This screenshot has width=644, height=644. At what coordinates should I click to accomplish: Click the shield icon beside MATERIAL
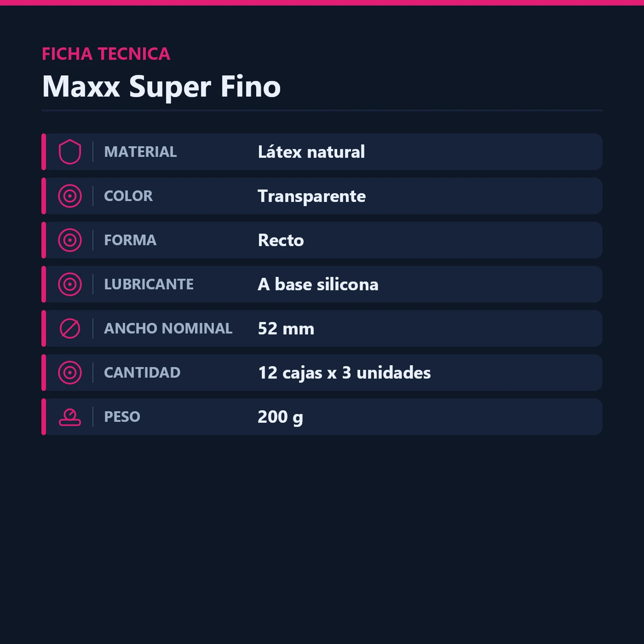click(x=70, y=152)
